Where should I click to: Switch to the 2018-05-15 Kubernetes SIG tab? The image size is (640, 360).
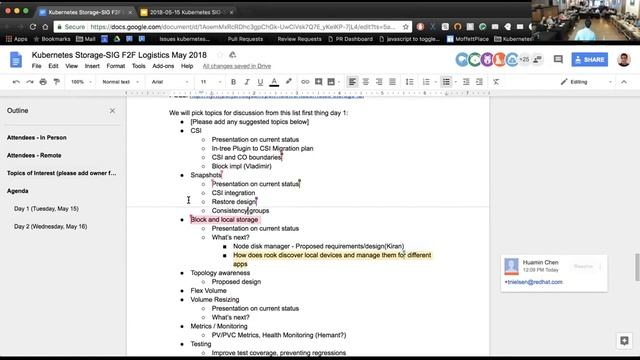(186, 12)
